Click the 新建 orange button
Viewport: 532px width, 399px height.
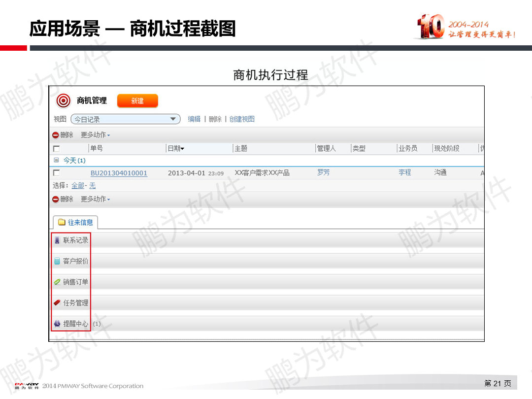(x=137, y=101)
